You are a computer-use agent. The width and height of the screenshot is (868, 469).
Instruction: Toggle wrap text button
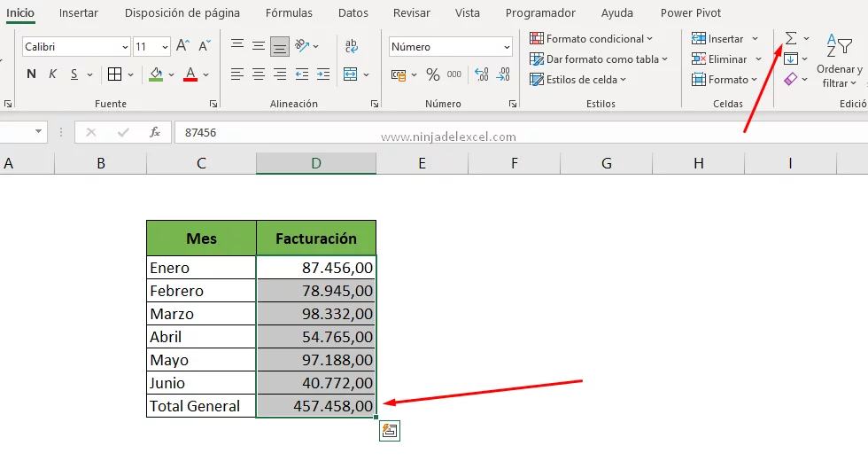352,46
